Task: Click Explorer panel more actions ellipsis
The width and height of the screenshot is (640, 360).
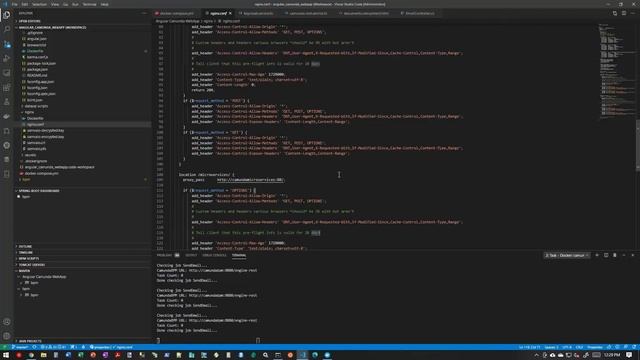Action: click(144, 13)
